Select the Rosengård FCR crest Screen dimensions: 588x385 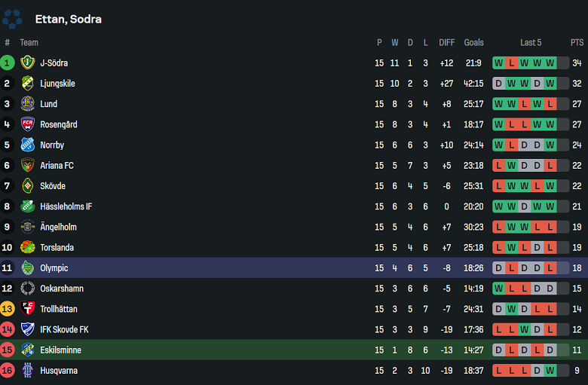[x=28, y=124]
